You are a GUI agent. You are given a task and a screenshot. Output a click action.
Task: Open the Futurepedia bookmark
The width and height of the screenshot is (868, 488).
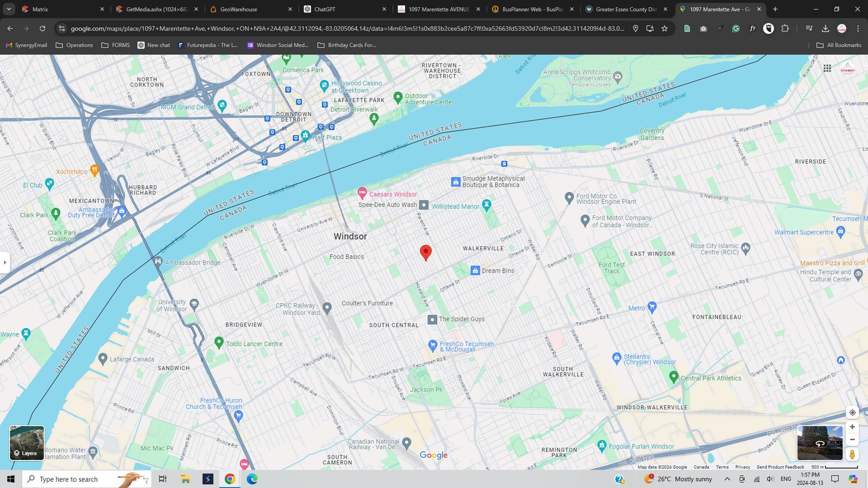[208, 45]
